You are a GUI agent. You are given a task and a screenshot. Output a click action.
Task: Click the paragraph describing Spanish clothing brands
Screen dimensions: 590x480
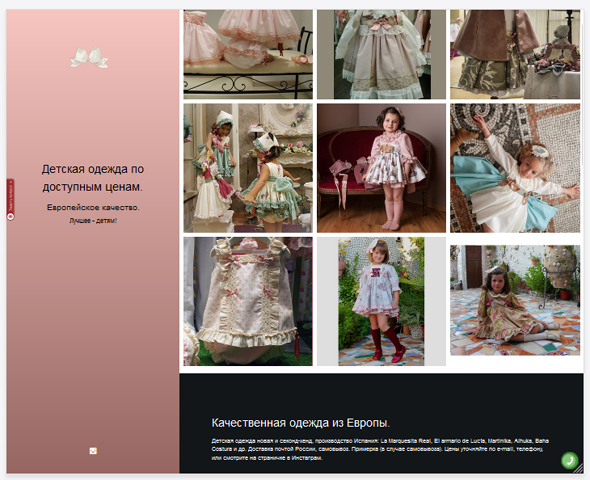click(380, 449)
